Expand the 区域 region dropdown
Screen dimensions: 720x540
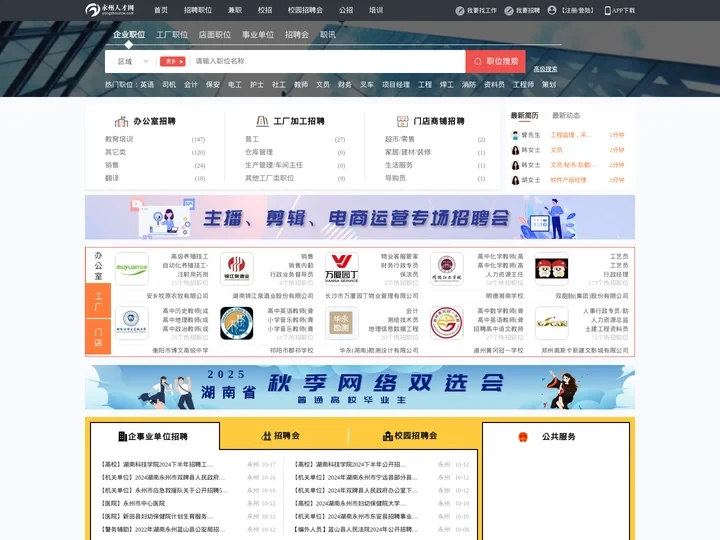click(x=133, y=62)
